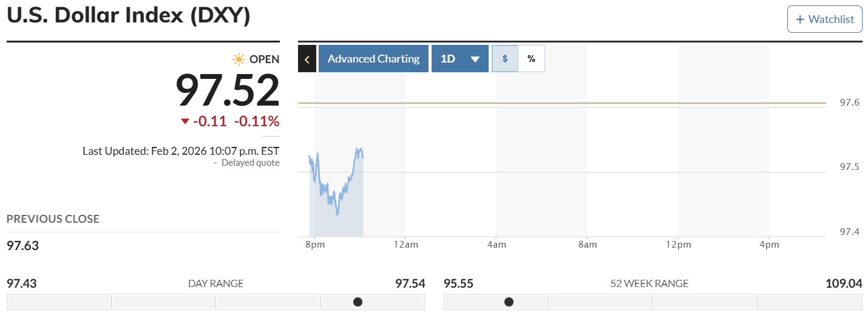Click the plus icon on the Watchlist button
868x315 pixels.
pyautogui.click(x=799, y=19)
